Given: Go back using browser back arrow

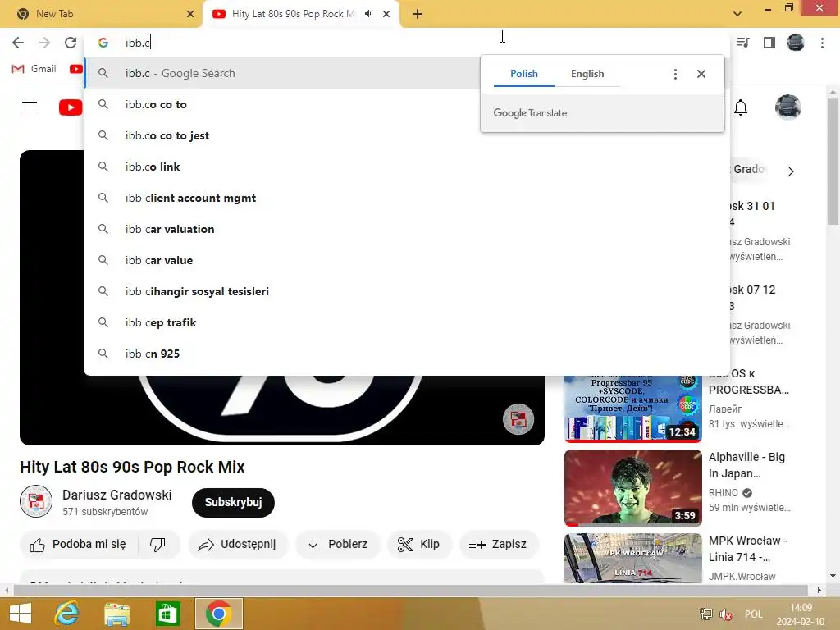Looking at the screenshot, I should click(18, 43).
